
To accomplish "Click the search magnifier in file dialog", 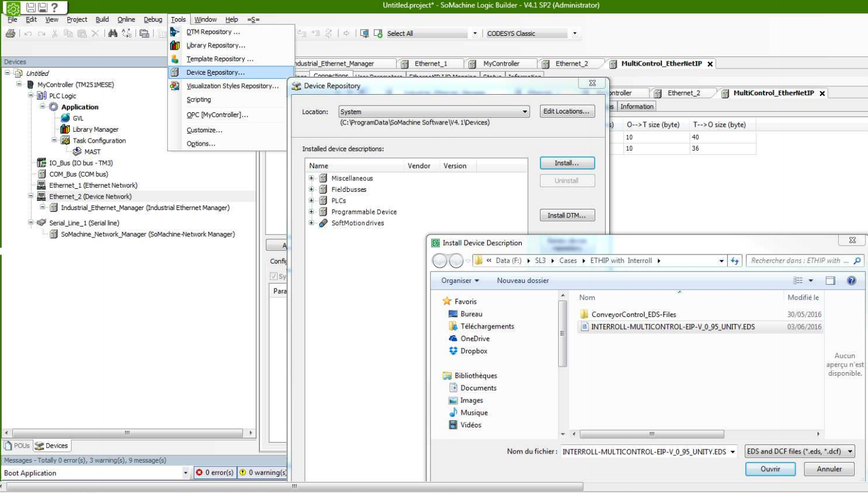I will click(857, 261).
